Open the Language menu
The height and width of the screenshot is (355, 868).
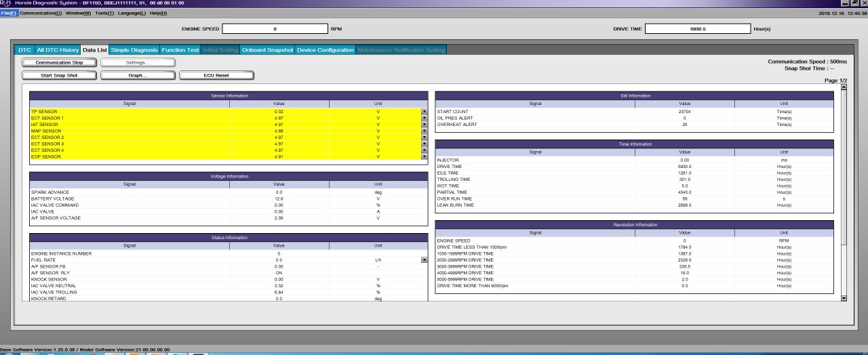coord(132,13)
